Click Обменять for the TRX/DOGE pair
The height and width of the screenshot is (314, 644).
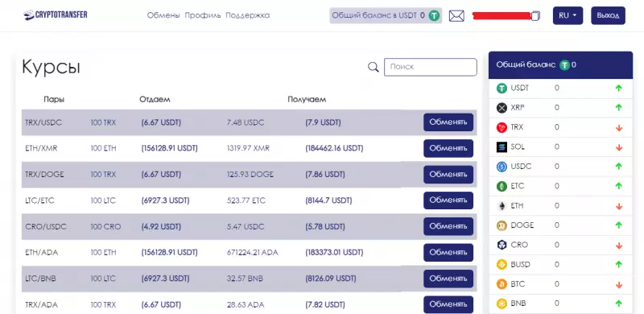click(448, 174)
